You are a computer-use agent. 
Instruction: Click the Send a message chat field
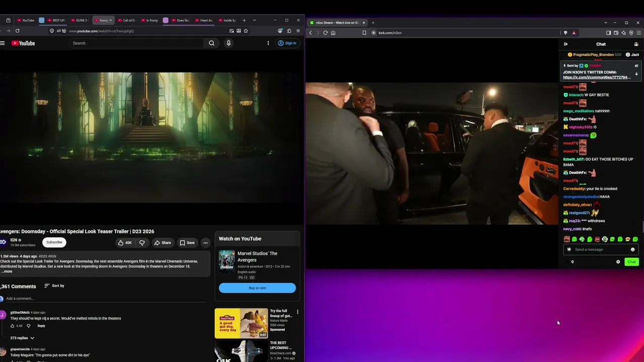point(601,249)
